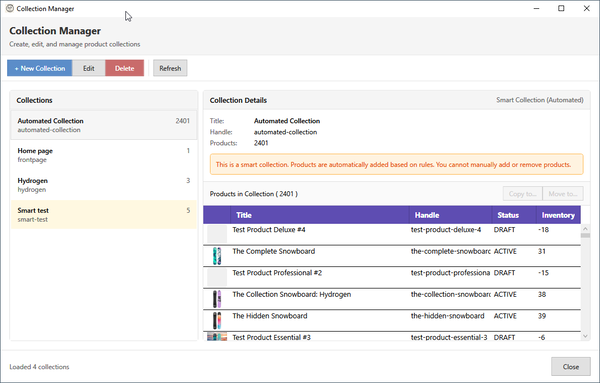Click inventory value '-18'
Viewport: 600px width, 383px height.
(543, 230)
